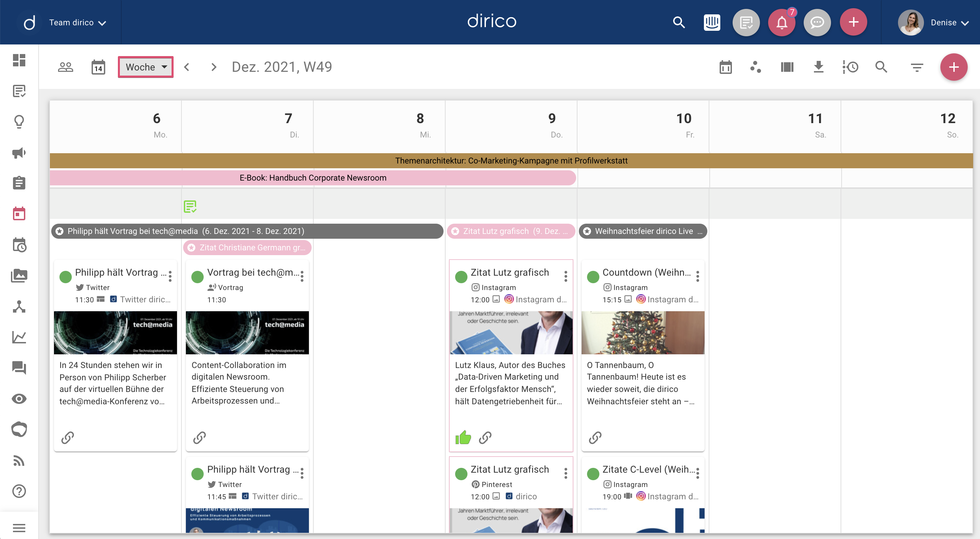Click the columns view toolbar icon
Image resolution: width=980 pixels, height=539 pixels.
[787, 67]
